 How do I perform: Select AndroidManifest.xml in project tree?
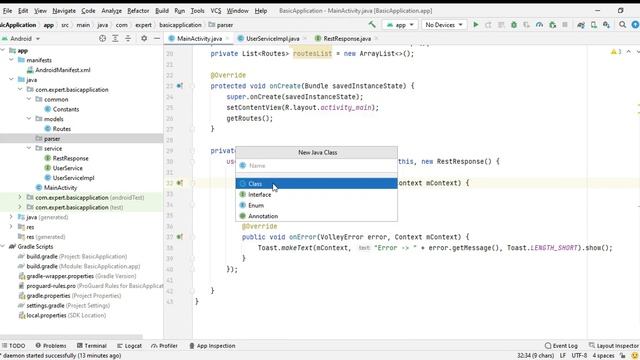coord(62,70)
